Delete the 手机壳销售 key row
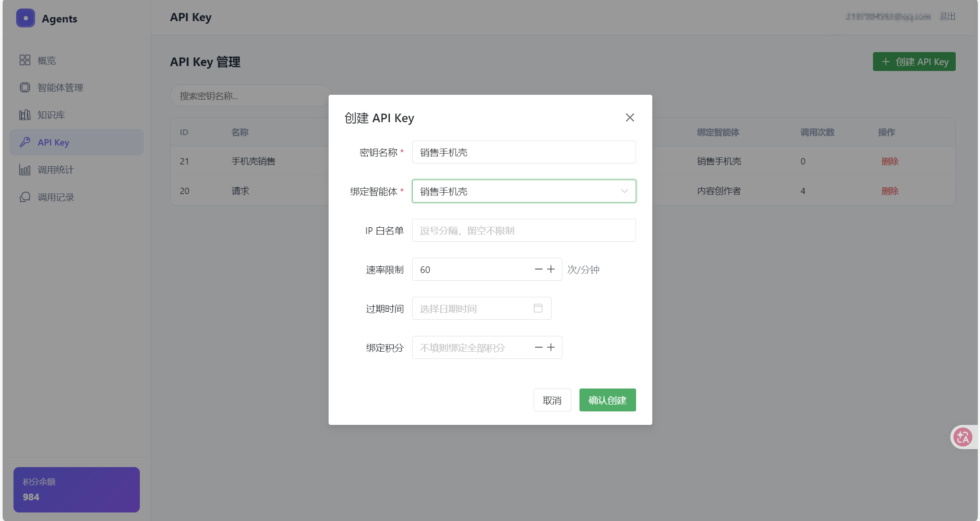This screenshot has height=521, width=980. click(x=890, y=161)
